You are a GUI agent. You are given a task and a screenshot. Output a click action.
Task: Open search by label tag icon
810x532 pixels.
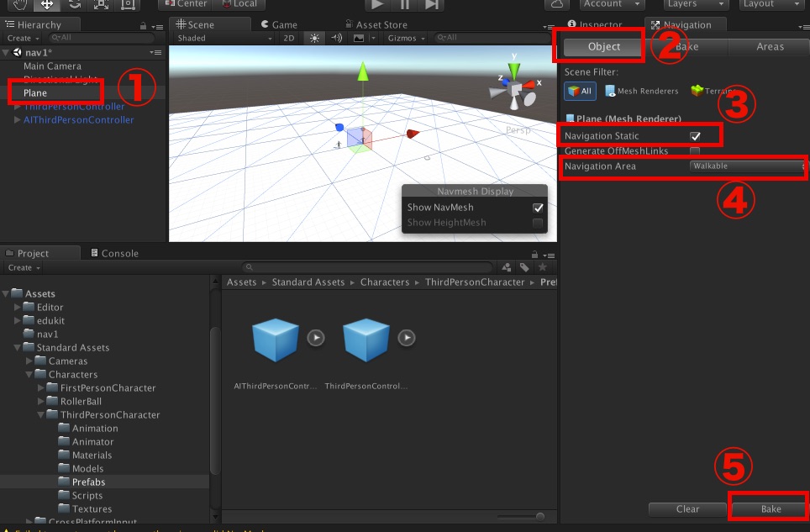point(524,267)
